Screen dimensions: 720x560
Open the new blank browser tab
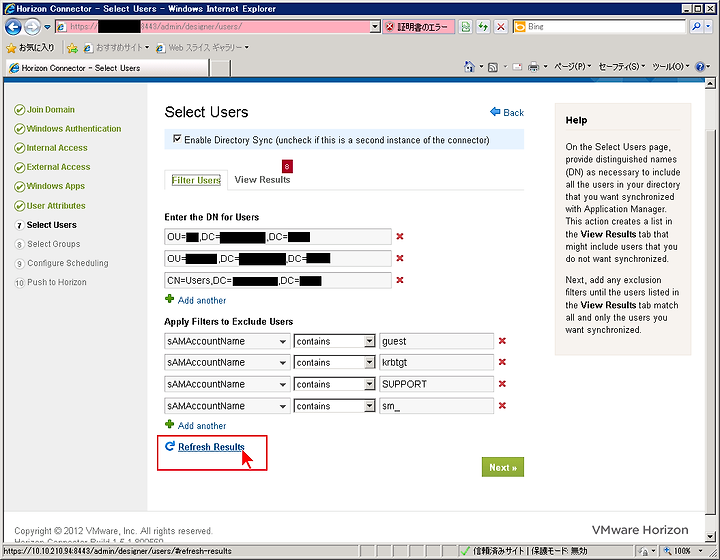pos(220,68)
